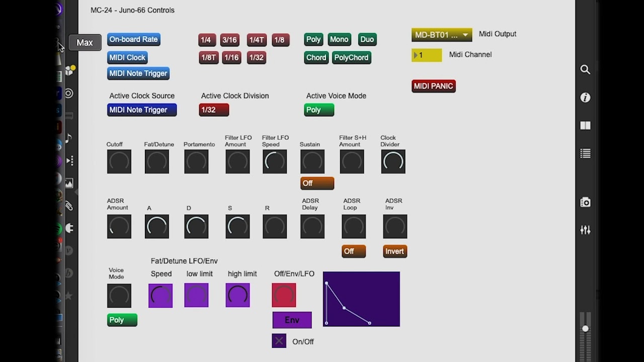Set clock division to 1/4

pos(206,40)
